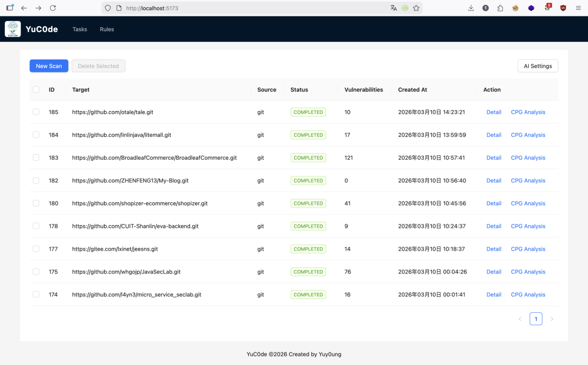Click the uBlock shield icon in toolbar
The width and height of the screenshot is (588, 365).
click(563, 8)
